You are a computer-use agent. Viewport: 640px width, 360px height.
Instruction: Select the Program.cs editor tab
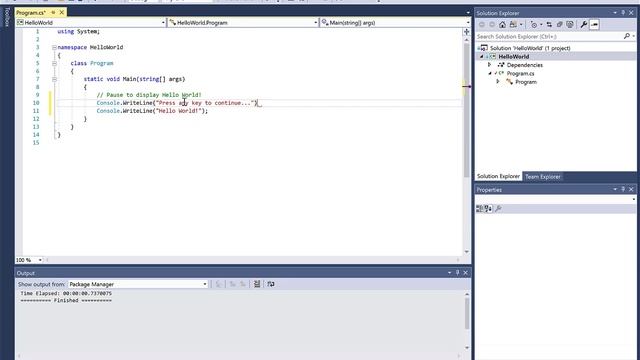[x=31, y=13]
